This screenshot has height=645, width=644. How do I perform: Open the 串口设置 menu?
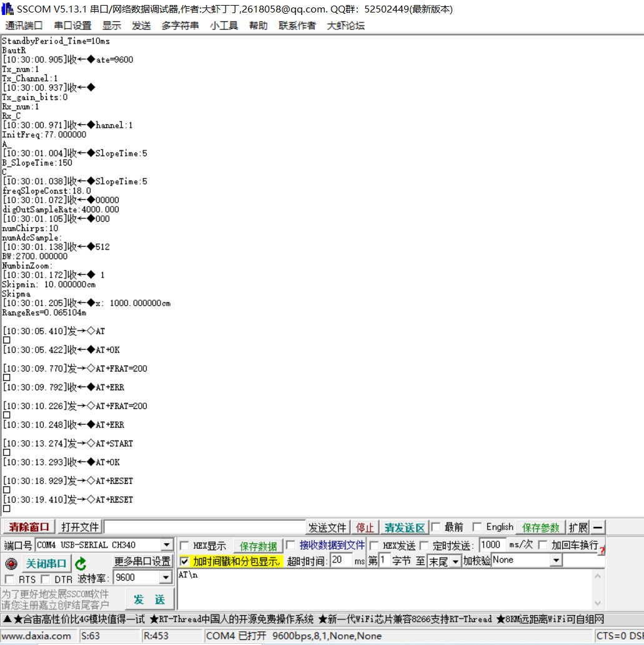point(72,26)
